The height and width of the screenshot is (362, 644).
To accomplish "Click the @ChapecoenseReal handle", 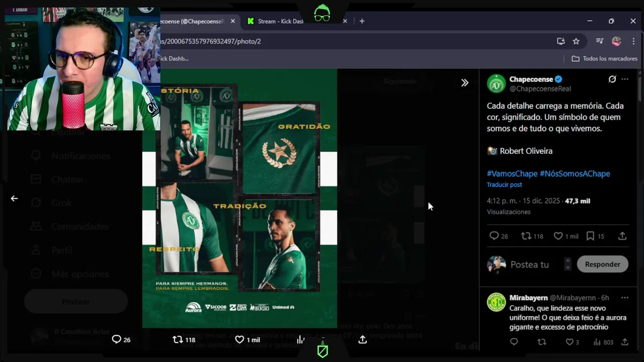I will (x=540, y=88).
